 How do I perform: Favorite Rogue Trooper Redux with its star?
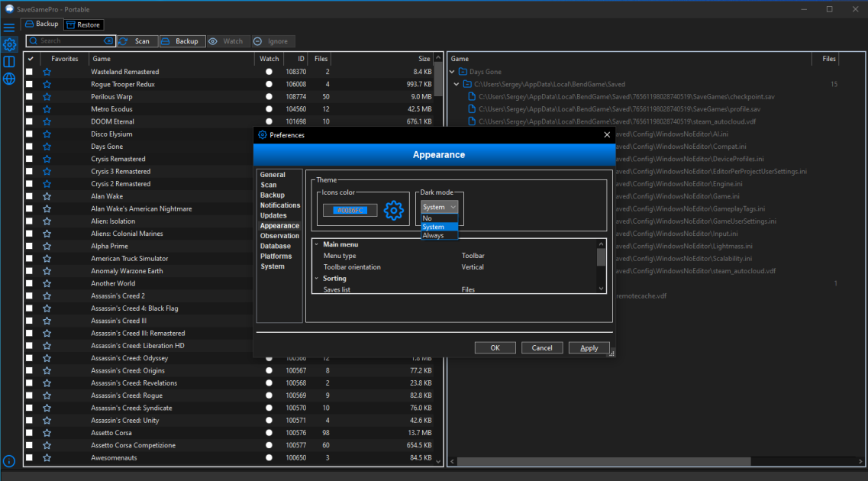[x=47, y=84]
